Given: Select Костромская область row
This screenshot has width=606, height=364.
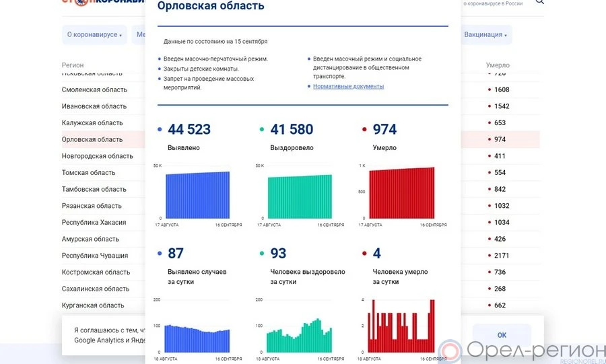Looking at the screenshot, I should [96, 272].
